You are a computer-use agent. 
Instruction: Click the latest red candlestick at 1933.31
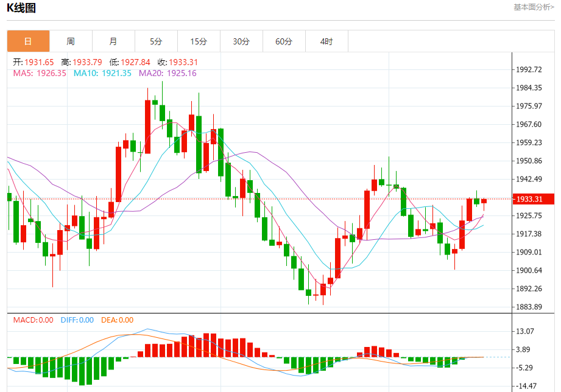(484, 201)
